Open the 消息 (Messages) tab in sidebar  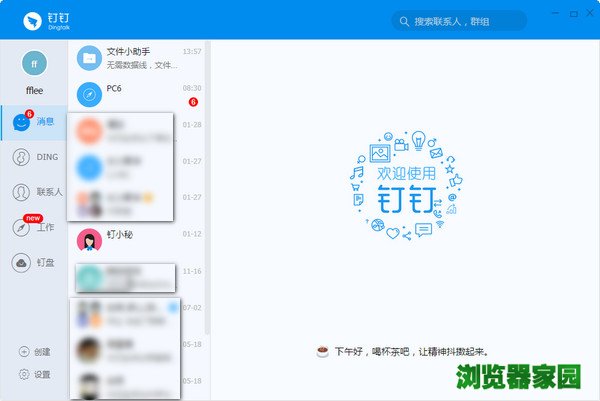click(33, 122)
